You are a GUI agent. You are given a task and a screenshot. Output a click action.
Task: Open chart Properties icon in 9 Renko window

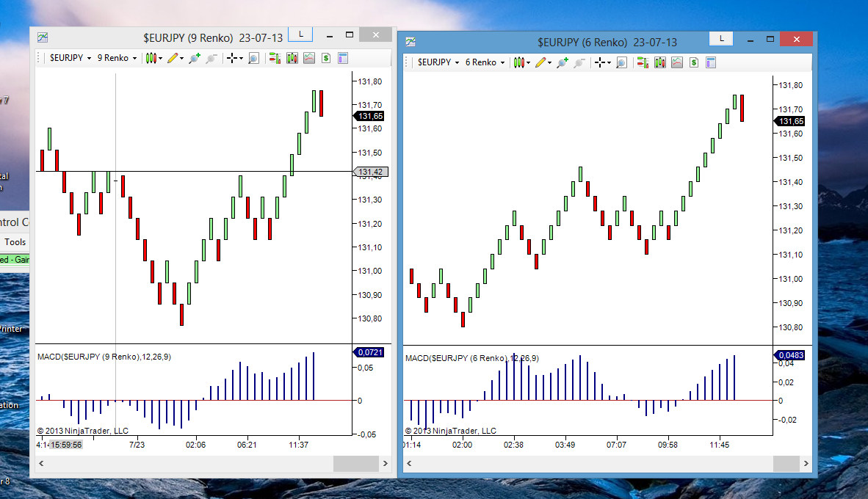343,58
